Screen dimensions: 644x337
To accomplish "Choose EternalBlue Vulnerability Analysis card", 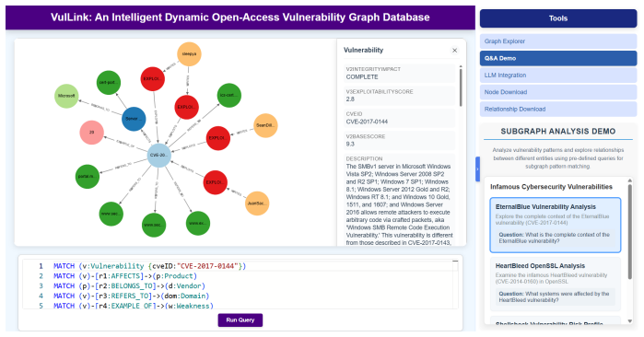I will tap(556, 225).
